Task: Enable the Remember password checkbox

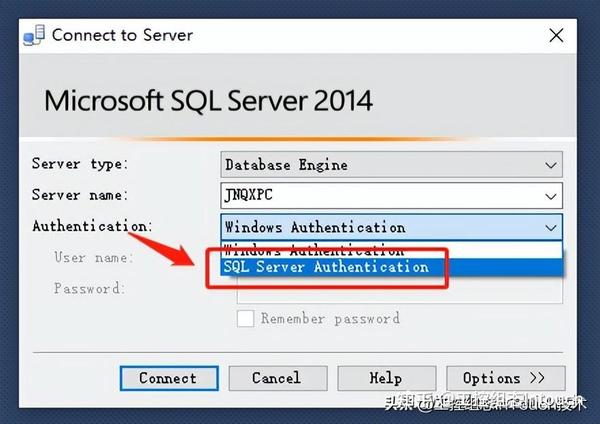Action: pos(245,319)
